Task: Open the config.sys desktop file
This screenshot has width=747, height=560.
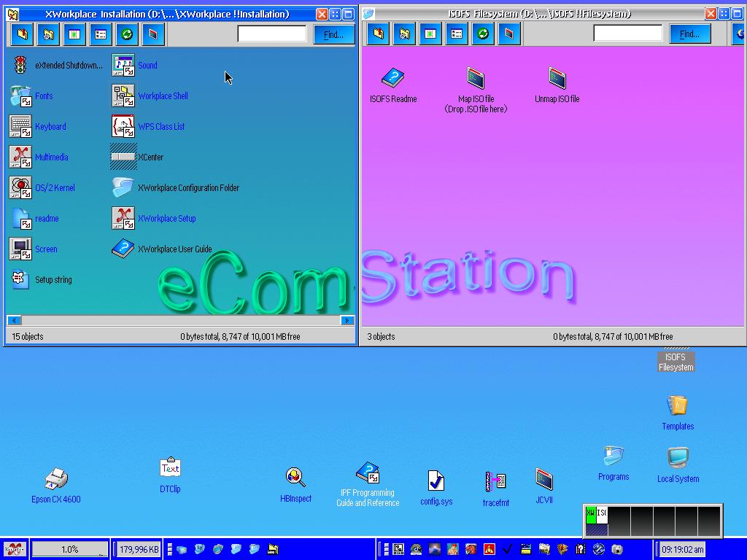Action: pos(436,481)
